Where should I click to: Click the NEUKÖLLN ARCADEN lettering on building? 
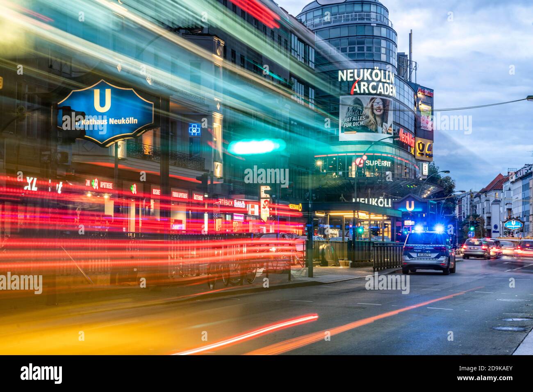tap(367, 83)
